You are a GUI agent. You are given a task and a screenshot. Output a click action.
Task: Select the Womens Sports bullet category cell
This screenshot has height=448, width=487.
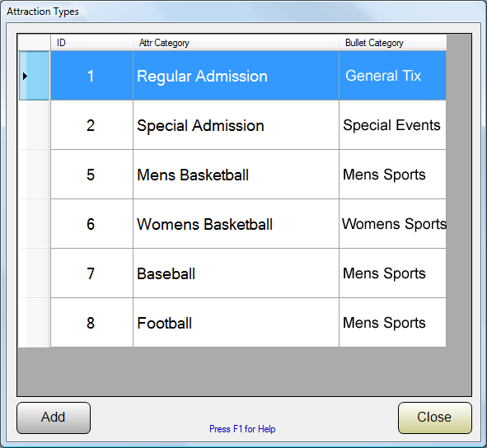point(392,224)
